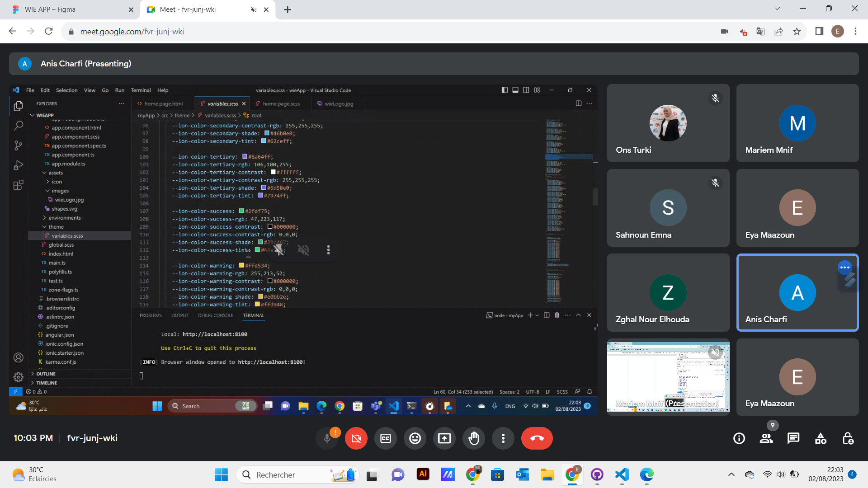Leave the Google Meet call

(537, 438)
